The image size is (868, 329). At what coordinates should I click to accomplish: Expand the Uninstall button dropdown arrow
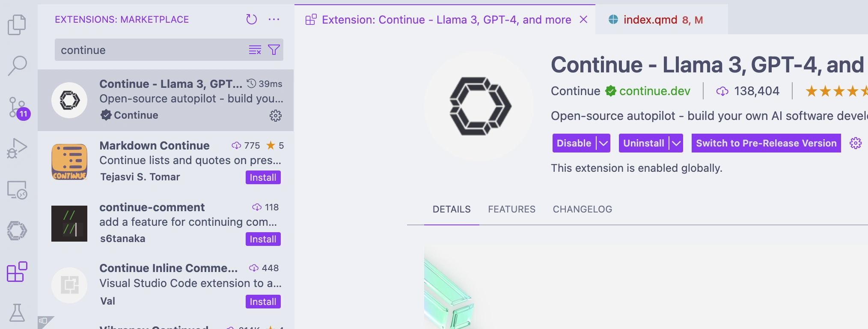click(676, 143)
